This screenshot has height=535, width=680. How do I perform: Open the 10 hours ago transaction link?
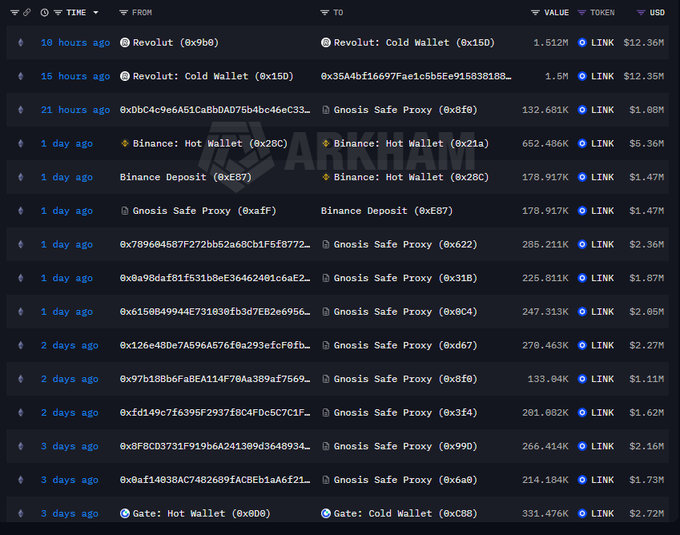(75, 42)
